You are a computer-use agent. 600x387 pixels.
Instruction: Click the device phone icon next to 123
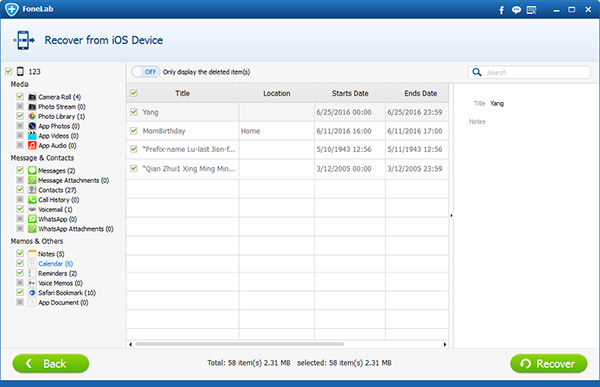[x=20, y=72]
